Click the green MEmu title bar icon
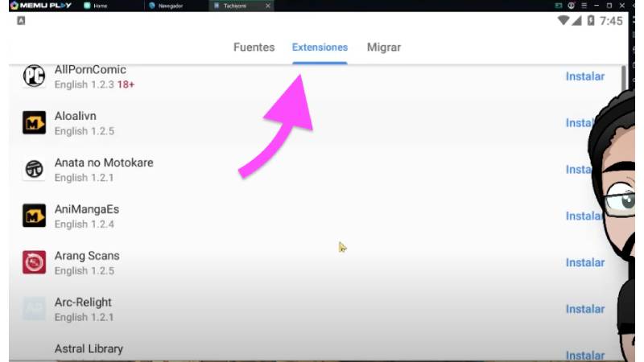The height and width of the screenshot is (362, 644). [x=558, y=6]
